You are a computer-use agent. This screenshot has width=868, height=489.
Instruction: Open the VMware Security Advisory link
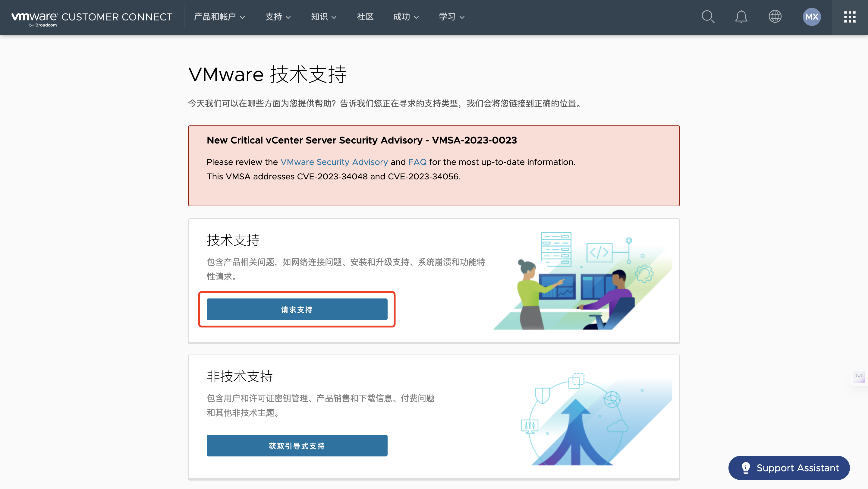tap(334, 162)
